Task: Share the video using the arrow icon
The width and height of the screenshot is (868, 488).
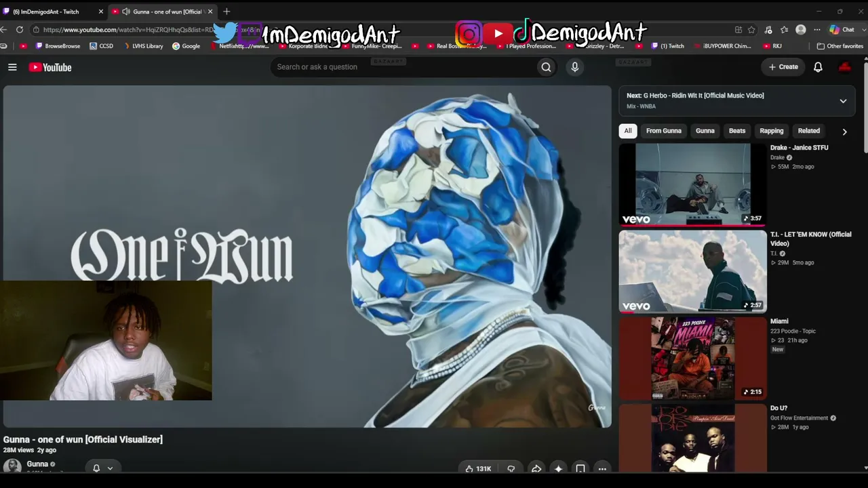Action: tap(536, 468)
